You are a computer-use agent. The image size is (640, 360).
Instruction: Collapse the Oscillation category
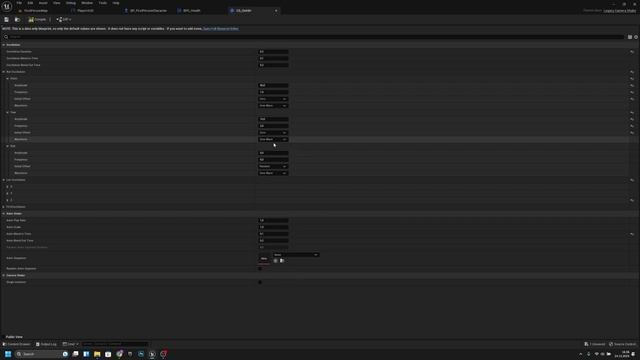pyautogui.click(x=4, y=45)
